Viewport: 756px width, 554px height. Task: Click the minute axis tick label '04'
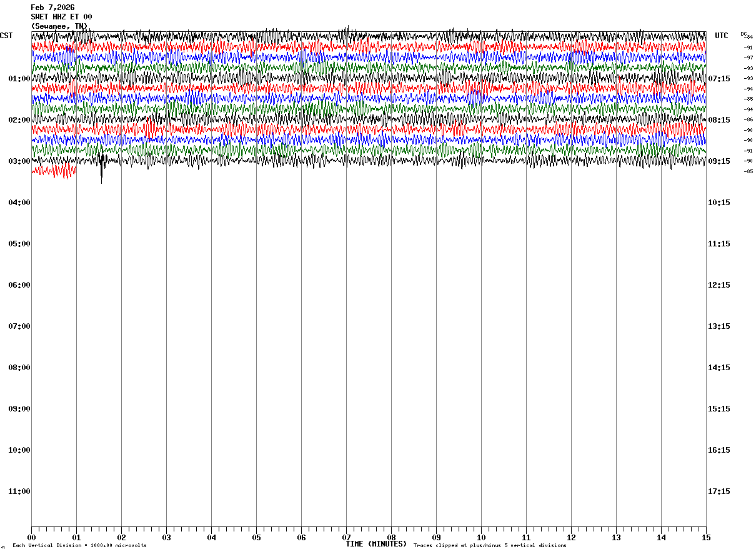pos(211,537)
